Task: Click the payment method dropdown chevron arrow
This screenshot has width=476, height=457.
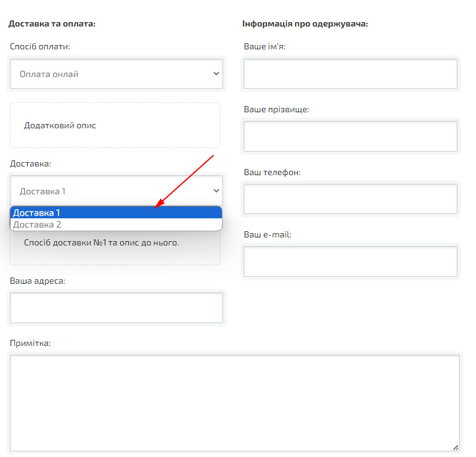Action: [x=216, y=74]
